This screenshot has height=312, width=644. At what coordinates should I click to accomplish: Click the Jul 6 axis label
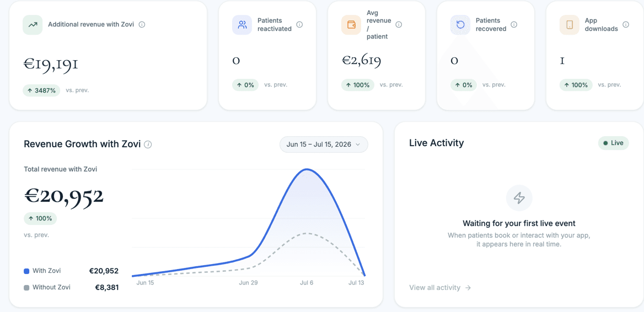point(307,283)
